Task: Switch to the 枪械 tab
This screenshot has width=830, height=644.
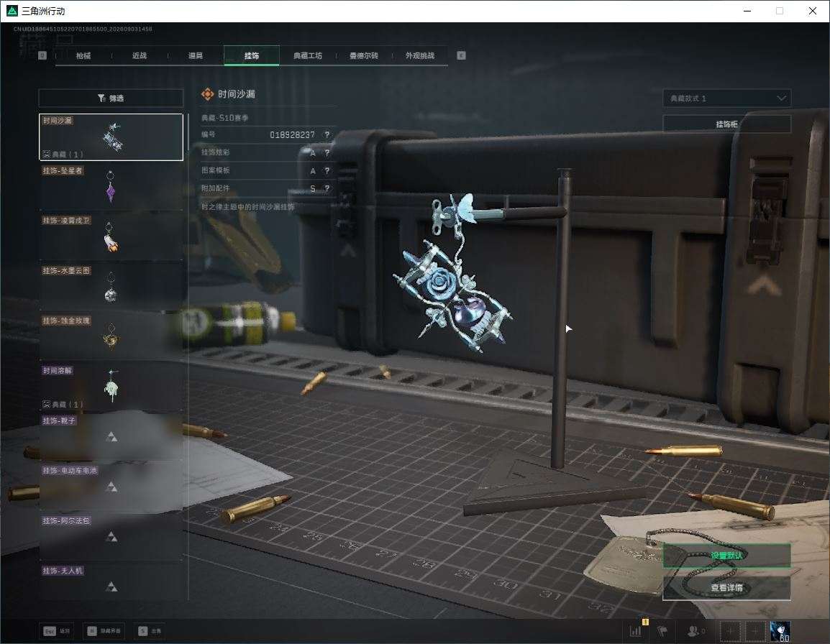Action: [83, 55]
